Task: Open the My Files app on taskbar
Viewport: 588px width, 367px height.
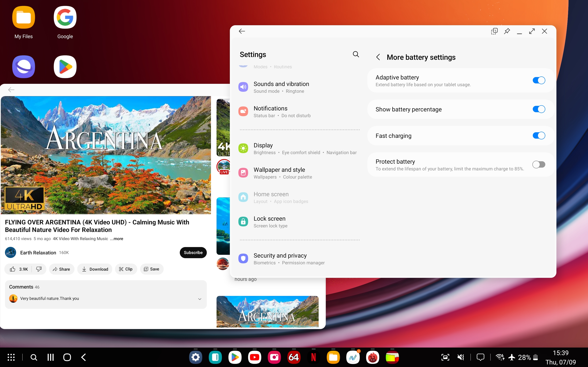Action: 333,357
